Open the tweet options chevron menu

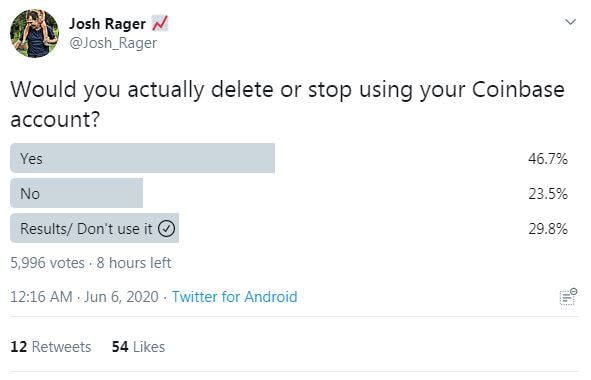tap(570, 22)
